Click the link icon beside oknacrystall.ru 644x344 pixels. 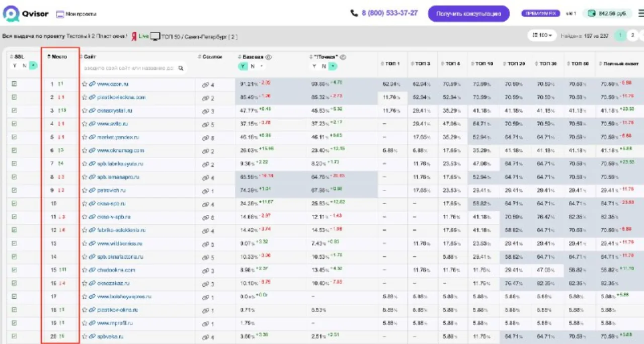click(x=92, y=110)
